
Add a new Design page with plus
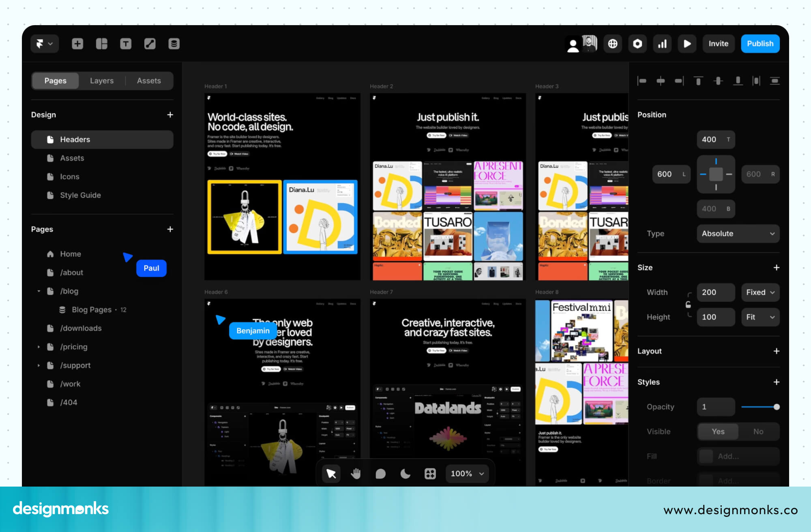pyautogui.click(x=170, y=115)
